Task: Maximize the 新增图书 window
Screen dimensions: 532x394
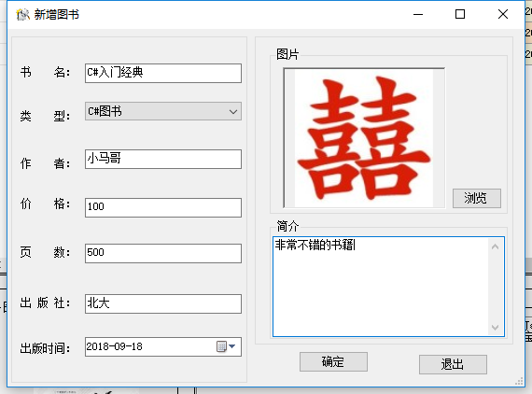Action: point(460,14)
